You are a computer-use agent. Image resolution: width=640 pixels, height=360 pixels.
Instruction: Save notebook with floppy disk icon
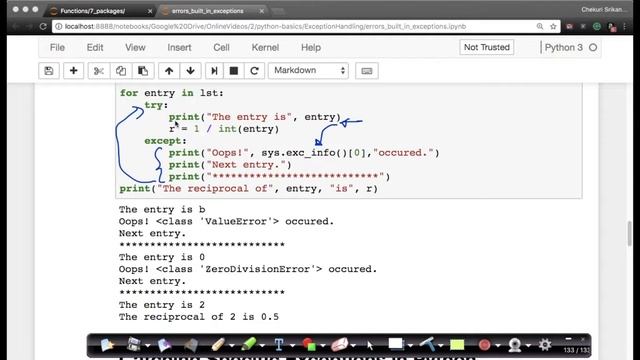pos(49,71)
